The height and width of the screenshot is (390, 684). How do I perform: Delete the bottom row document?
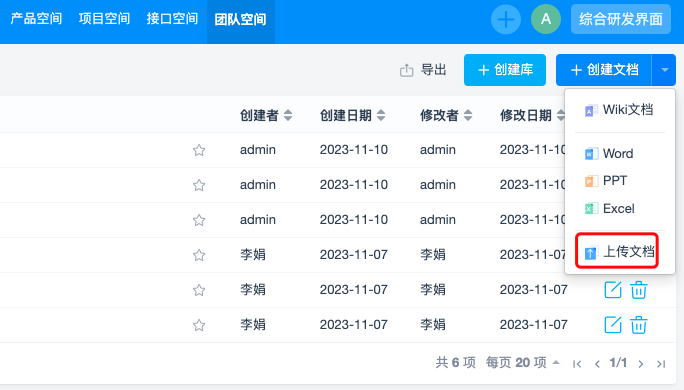point(639,325)
